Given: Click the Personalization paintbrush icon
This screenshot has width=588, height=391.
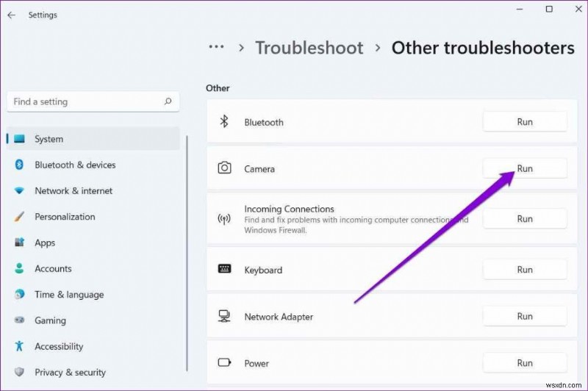Looking at the screenshot, I should [19, 216].
